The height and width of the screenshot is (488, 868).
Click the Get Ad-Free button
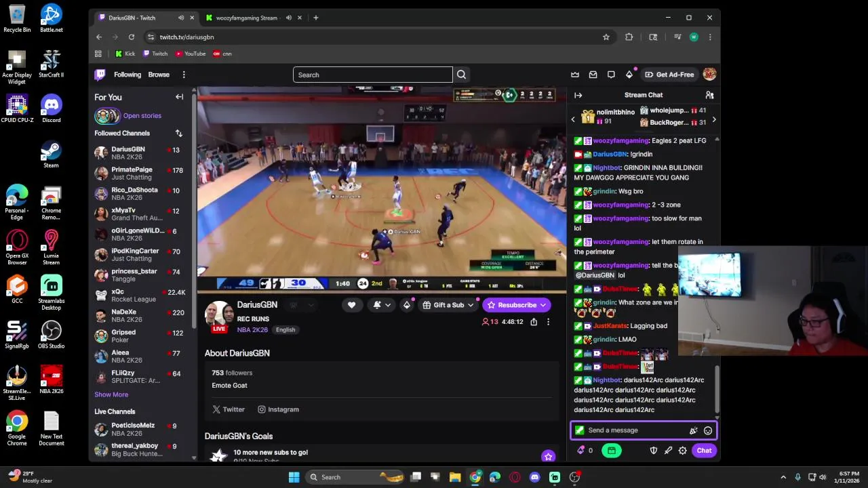(x=669, y=75)
